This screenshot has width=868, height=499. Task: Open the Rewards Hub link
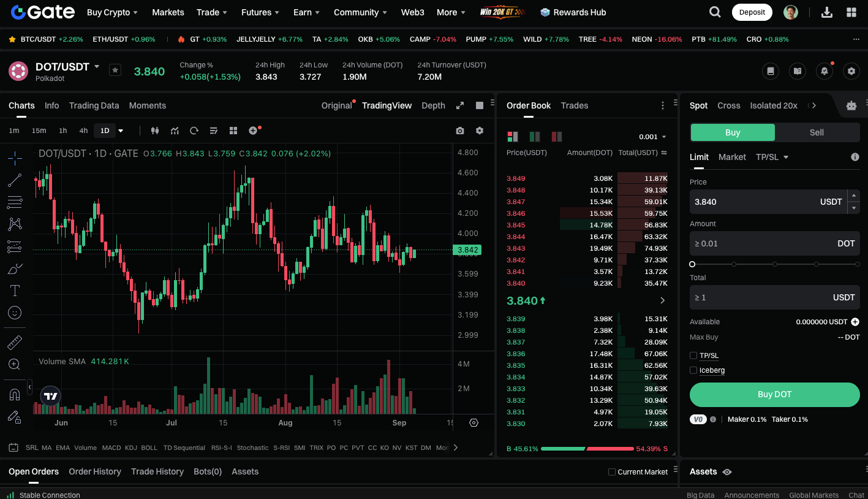(573, 12)
